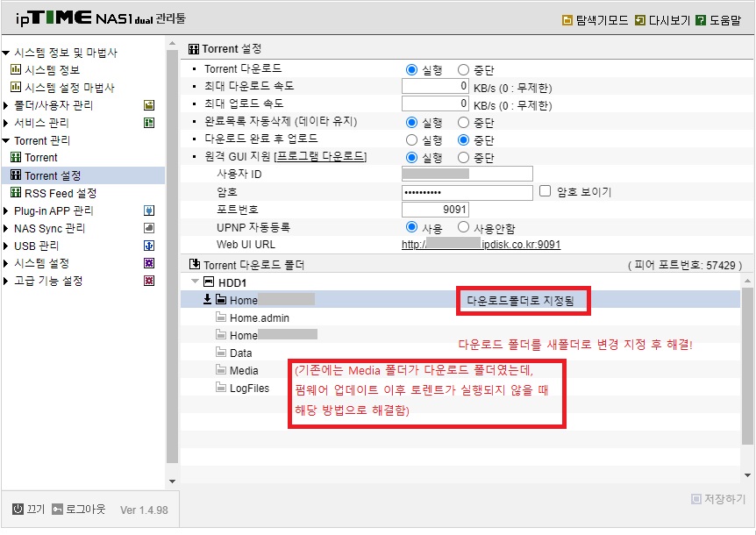Click 끄기 shutdown text
This screenshot has height=535, width=756.
36,509
